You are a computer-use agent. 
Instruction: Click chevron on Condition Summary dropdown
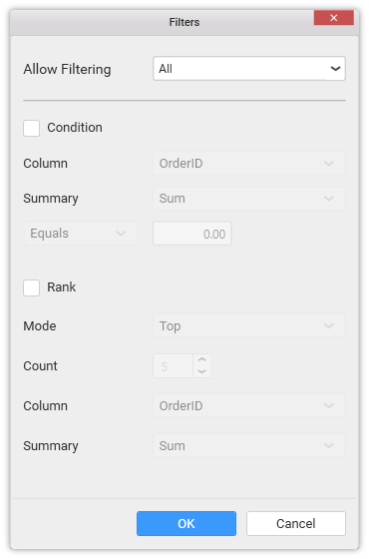tap(328, 199)
